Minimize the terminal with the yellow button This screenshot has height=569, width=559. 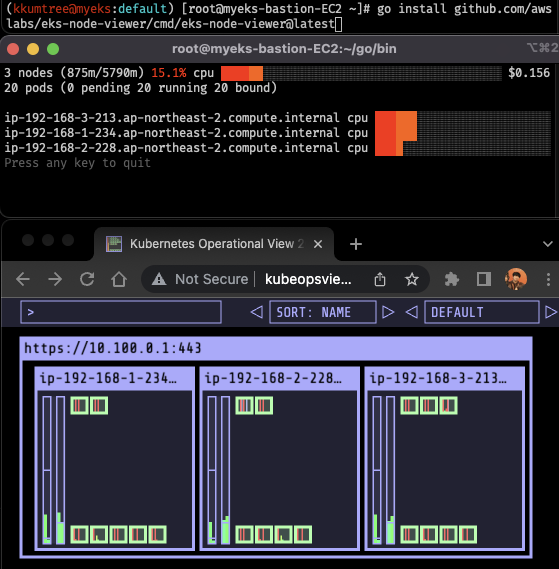pos(33,49)
